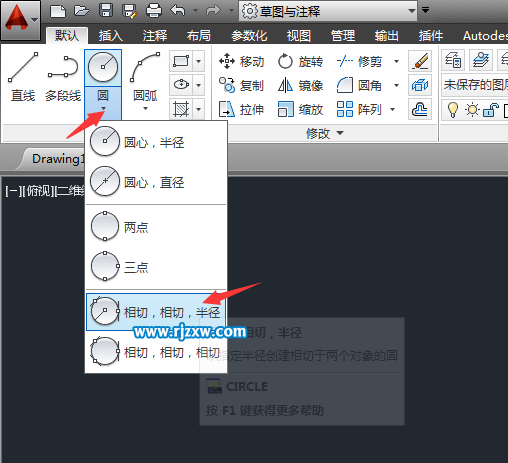
Task: Click the Save icon in quick access toolbar
Action: (x=106, y=10)
